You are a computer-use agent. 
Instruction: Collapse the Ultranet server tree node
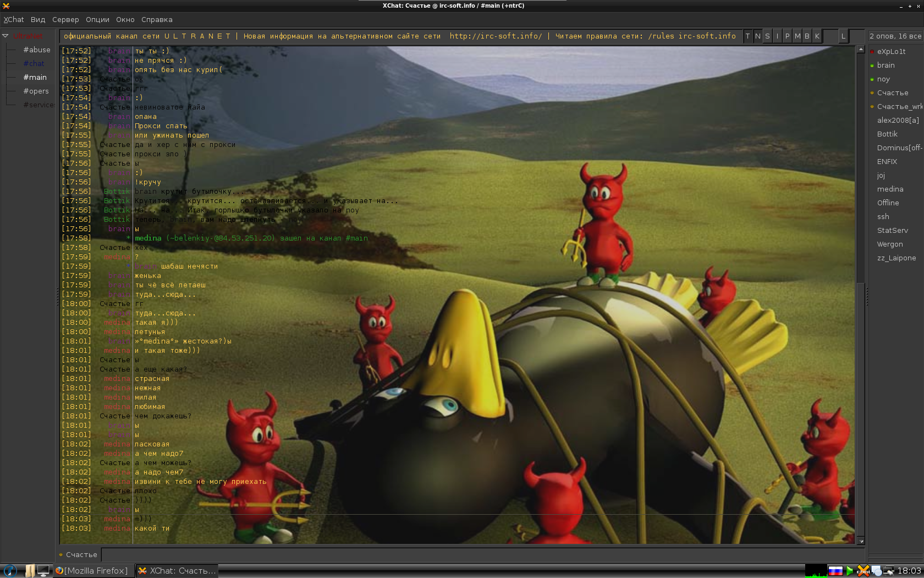(5, 36)
